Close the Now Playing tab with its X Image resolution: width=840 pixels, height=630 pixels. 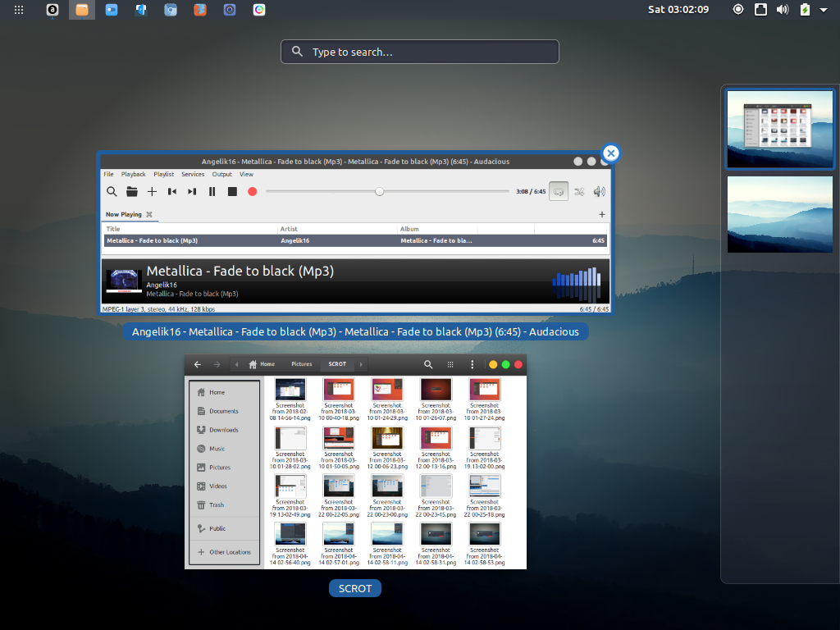tap(149, 214)
